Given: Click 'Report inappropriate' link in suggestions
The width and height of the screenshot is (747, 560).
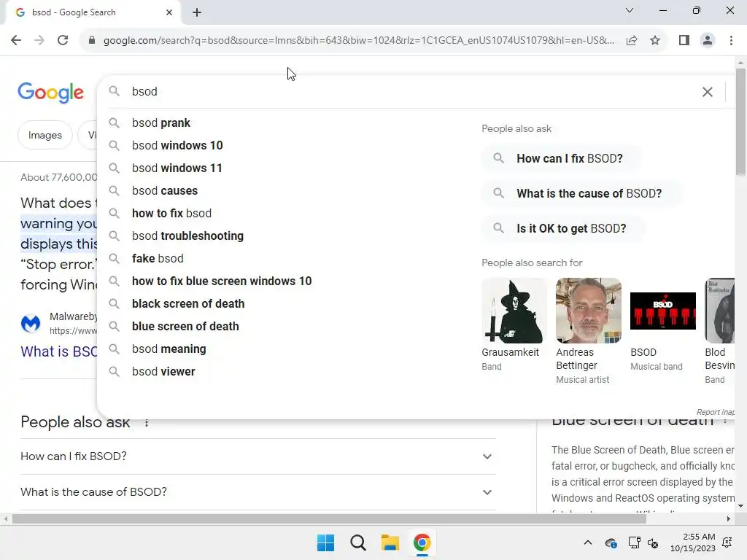Looking at the screenshot, I should pyautogui.click(x=715, y=412).
